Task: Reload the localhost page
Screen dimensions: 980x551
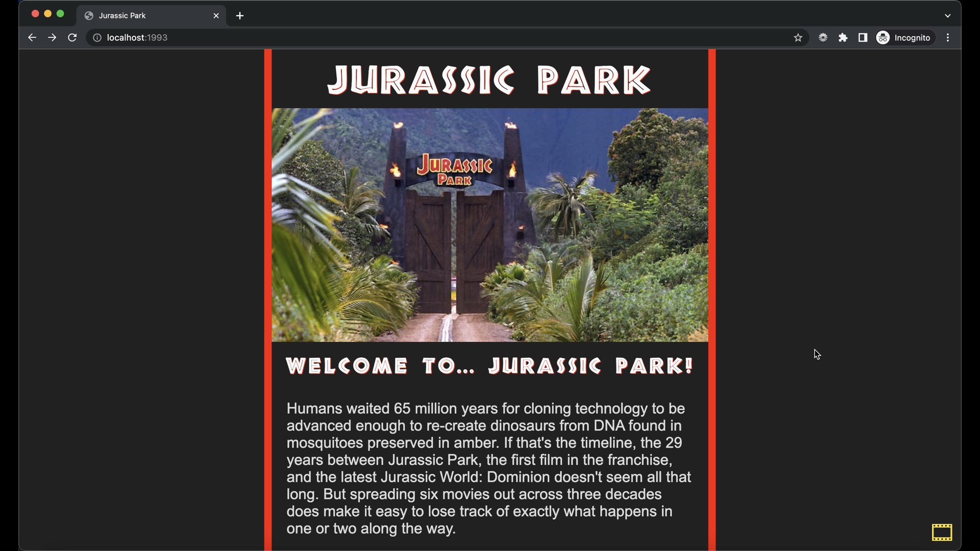Action: 72,38
